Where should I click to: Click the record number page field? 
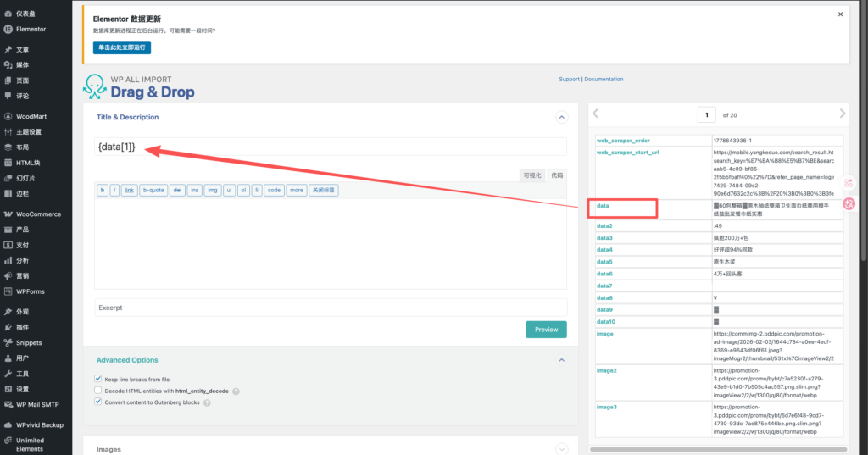coord(706,115)
